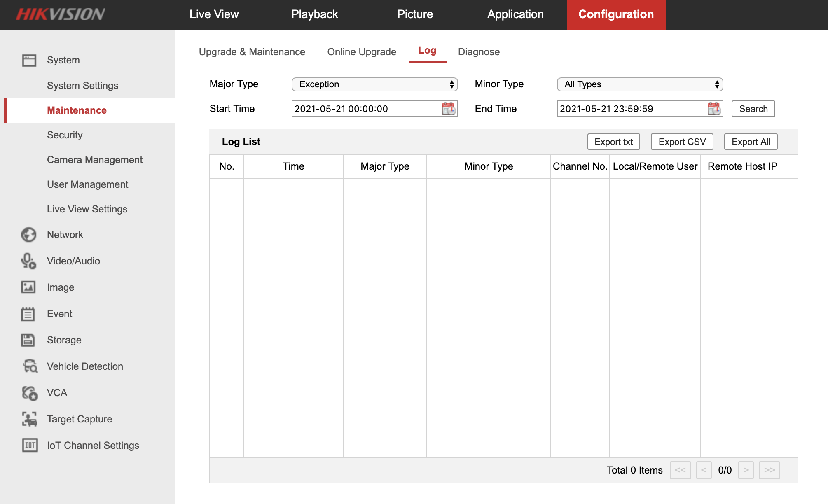Image resolution: width=828 pixels, height=504 pixels.
Task: Open the Major Type dropdown
Action: pos(374,84)
